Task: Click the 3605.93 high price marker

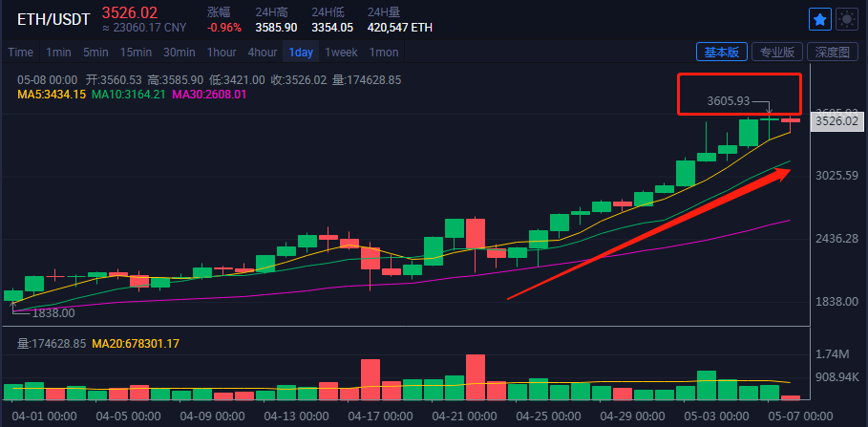Action: pos(728,101)
